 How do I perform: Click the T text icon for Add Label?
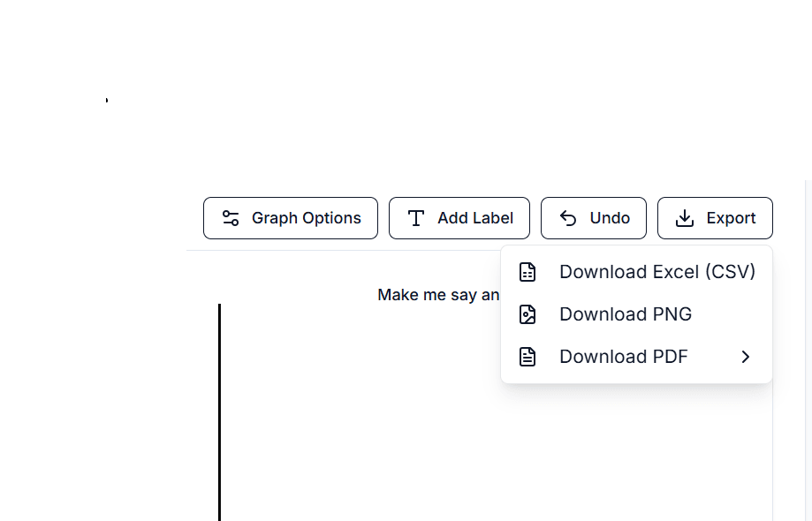click(416, 218)
